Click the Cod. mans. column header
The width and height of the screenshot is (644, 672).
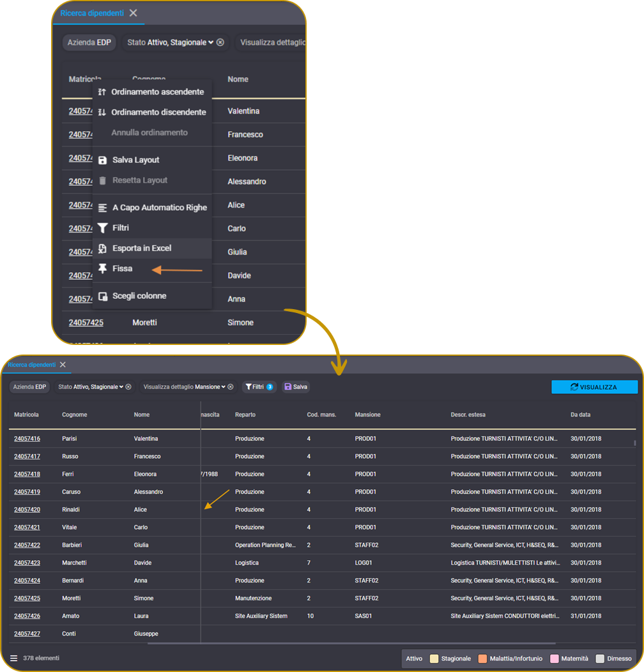(x=321, y=415)
